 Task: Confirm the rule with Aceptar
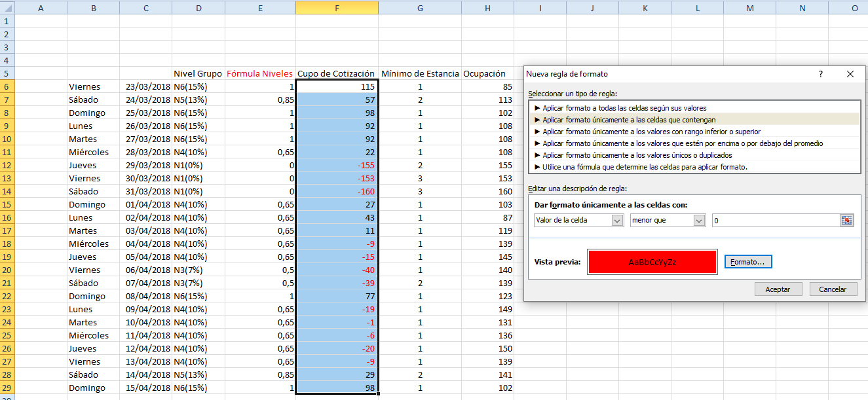click(778, 289)
